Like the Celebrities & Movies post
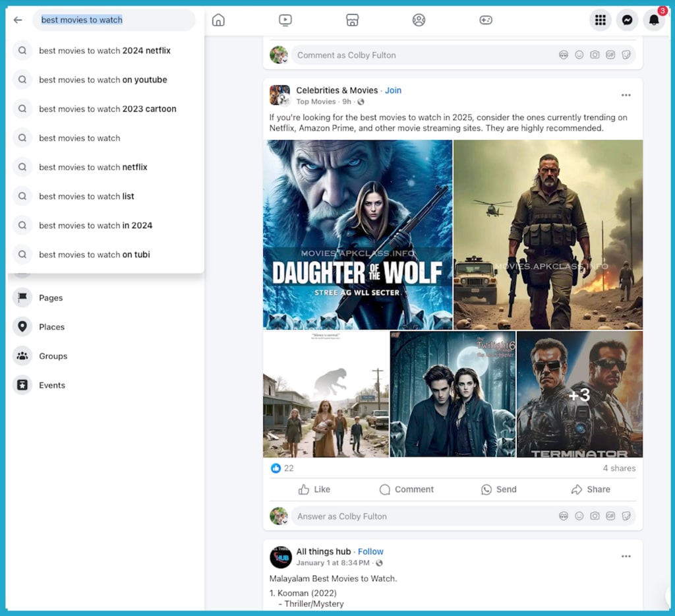675x616 pixels. tap(314, 489)
